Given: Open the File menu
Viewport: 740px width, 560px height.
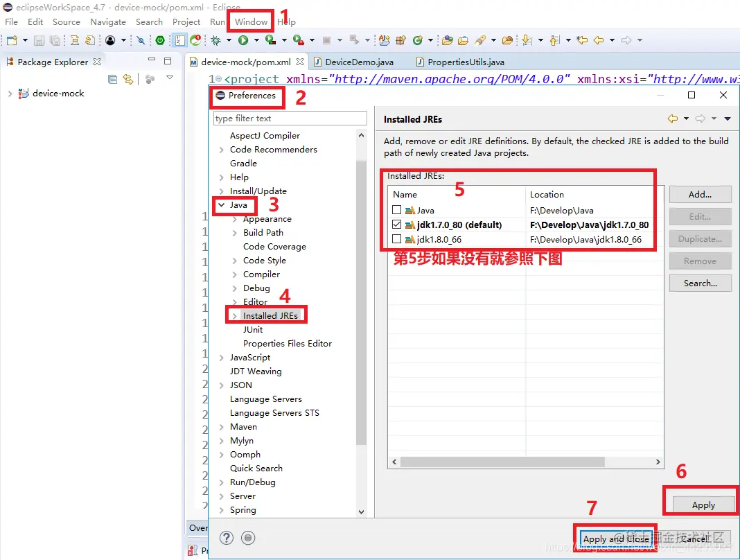Looking at the screenshot, I should point(11,21).
